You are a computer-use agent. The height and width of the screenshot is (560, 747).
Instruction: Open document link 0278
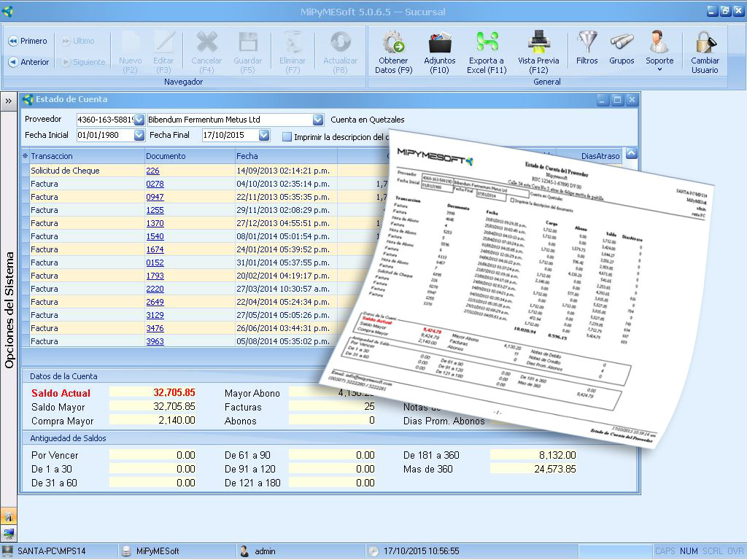pyautogui.click(x=155, y=184)
